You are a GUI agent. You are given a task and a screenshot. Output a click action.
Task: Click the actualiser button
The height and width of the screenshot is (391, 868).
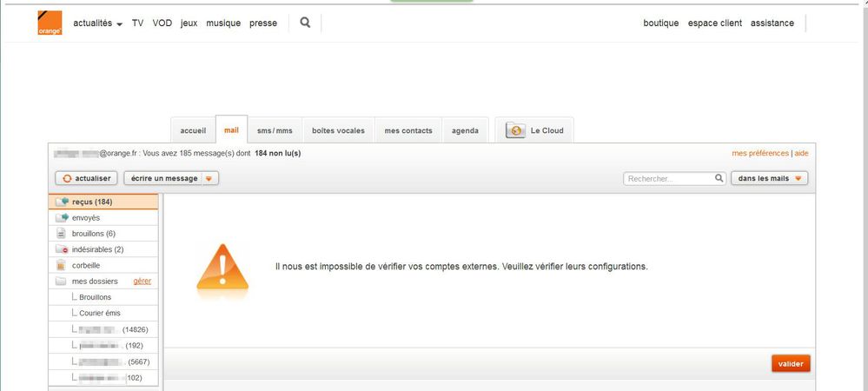pyautogui.click(x=86, y=178)
